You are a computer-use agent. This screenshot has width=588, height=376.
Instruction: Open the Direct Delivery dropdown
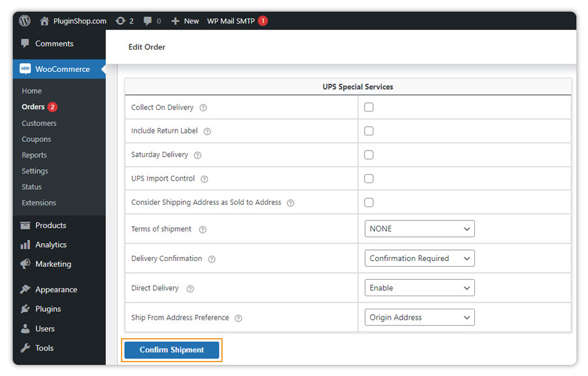[419, 288]
